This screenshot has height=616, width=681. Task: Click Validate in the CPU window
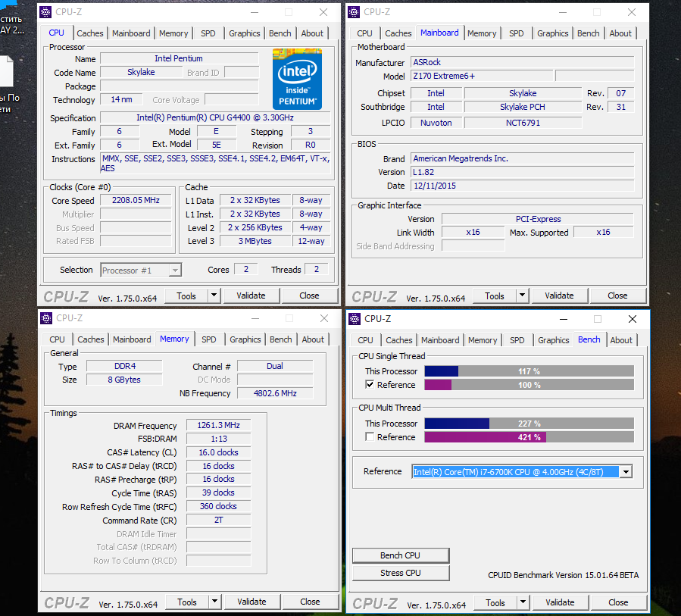pos(251,295)
